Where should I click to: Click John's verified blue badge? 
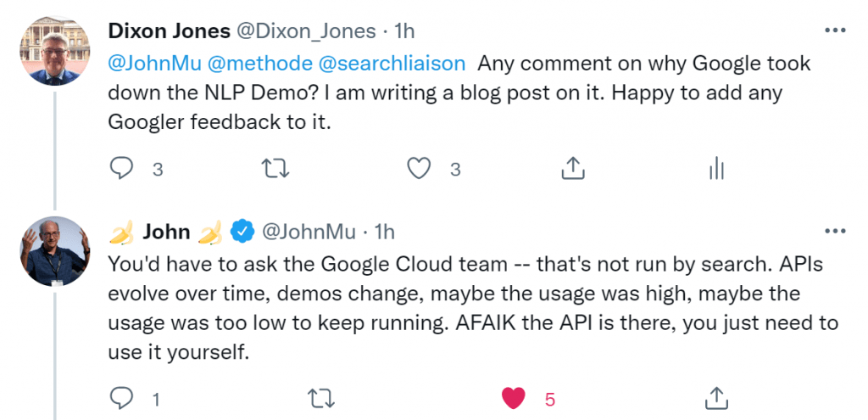point(242,232)
